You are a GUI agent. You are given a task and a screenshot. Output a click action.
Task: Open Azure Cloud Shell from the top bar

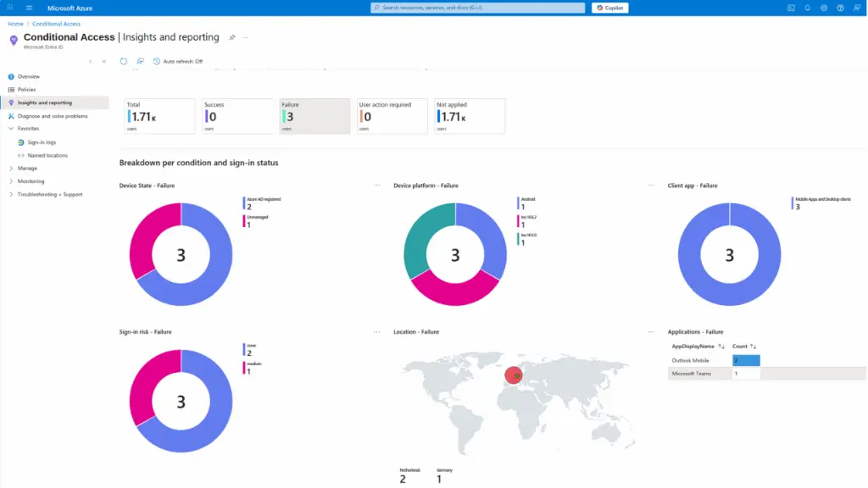(792, 8)
